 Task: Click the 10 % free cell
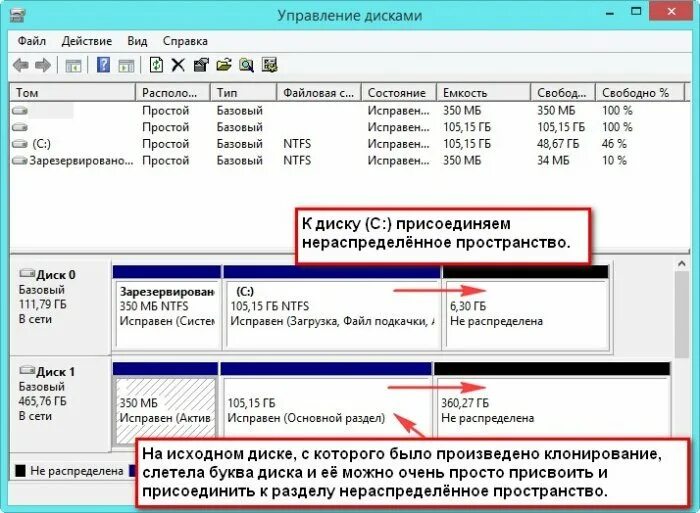pos(614,161)
